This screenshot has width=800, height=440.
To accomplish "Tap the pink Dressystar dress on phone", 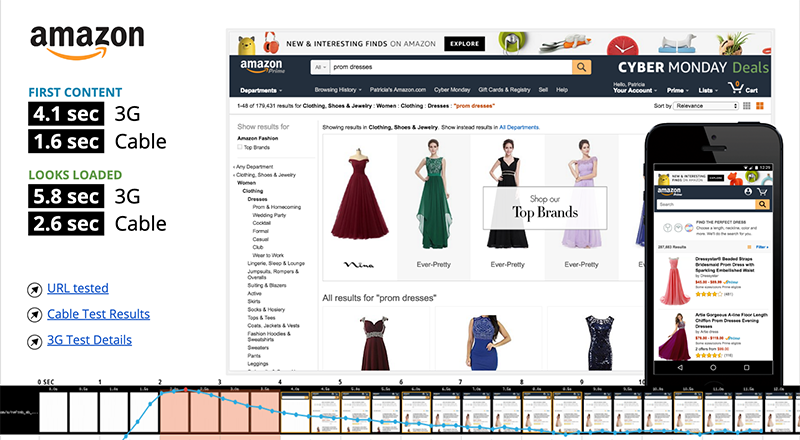I will tap(676, 281).
